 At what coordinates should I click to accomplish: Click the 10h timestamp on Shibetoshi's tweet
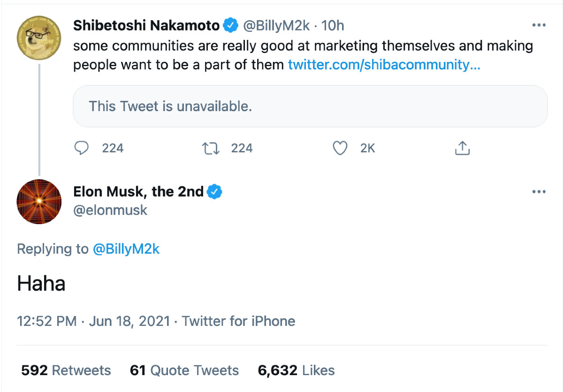[x=333, y=25]
